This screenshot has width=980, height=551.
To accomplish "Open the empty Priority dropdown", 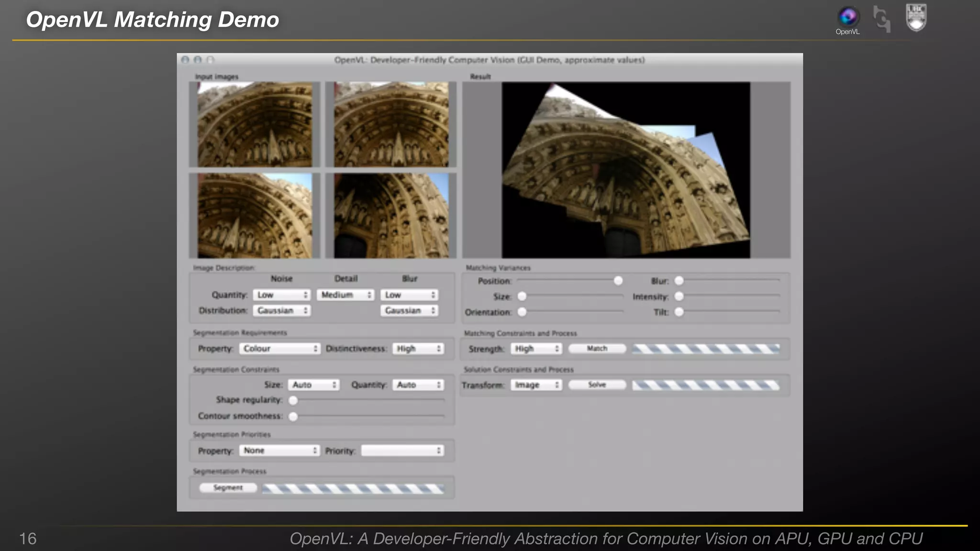I will [x=402, y=451].
